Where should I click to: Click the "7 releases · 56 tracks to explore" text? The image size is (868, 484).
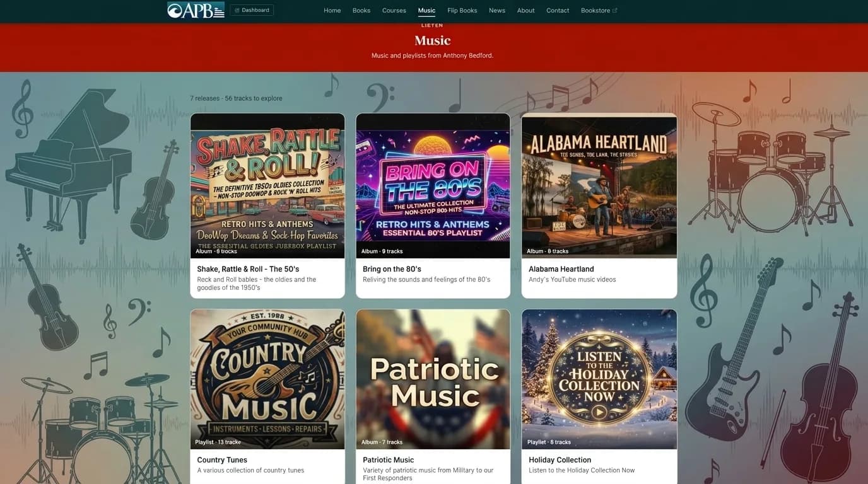click(236, 98)
